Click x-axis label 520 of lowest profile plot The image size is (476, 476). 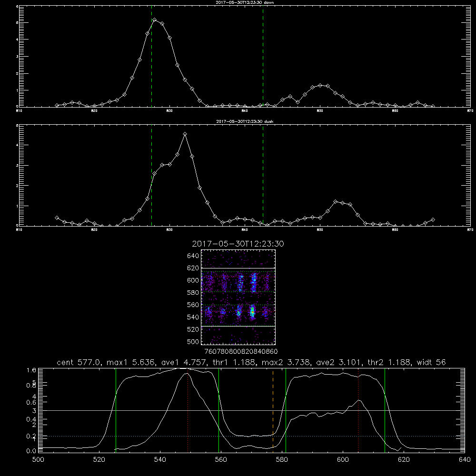pos(99,460)
